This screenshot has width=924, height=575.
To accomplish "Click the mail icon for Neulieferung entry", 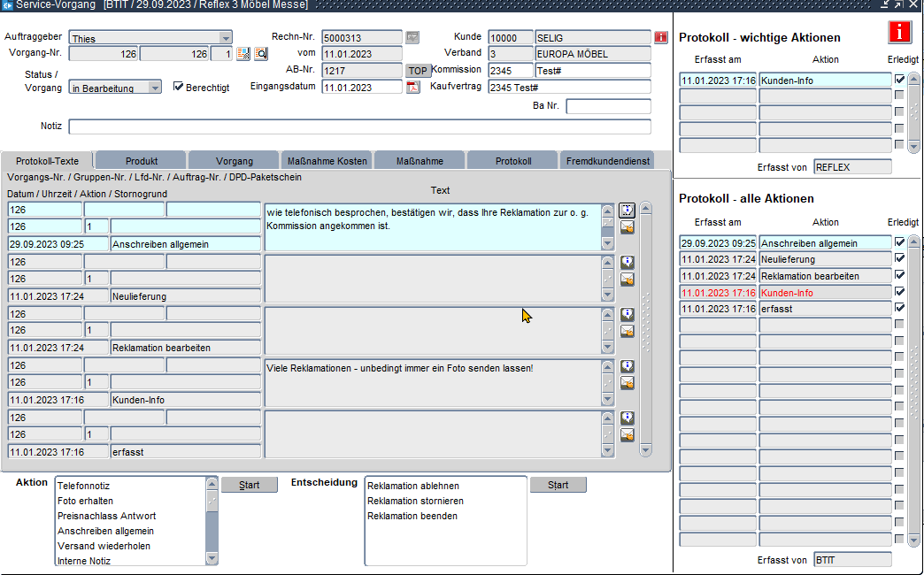I will point(627,280).
